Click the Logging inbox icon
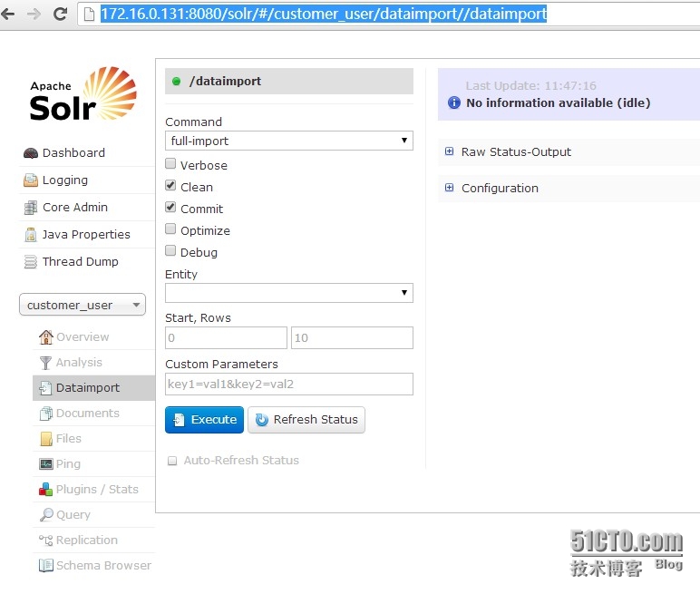 coord(30,180)
